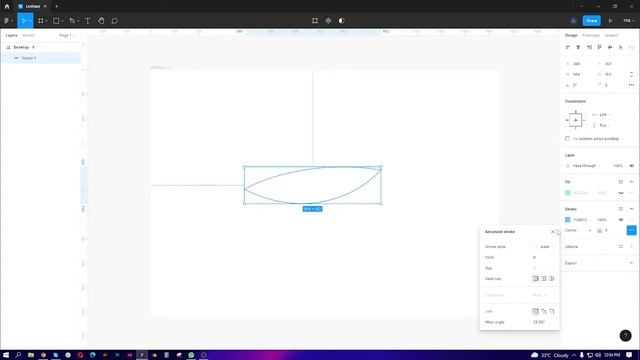640x360 pixels.
Task: Align selection vertical centers
Action: coord(610,47)
